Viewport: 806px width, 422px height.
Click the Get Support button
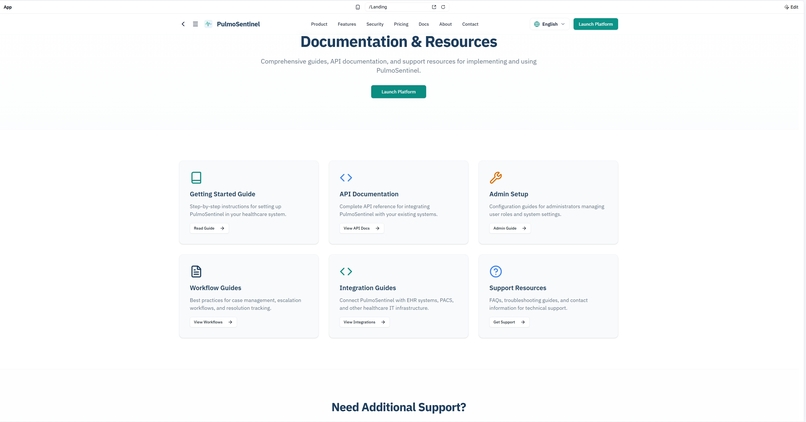tap(509, 322)
